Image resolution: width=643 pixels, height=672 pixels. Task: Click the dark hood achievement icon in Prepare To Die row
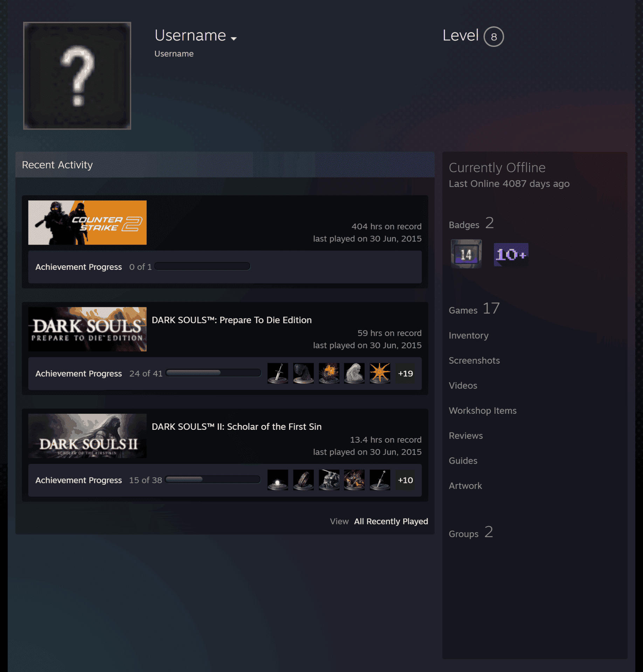(303, 373)
